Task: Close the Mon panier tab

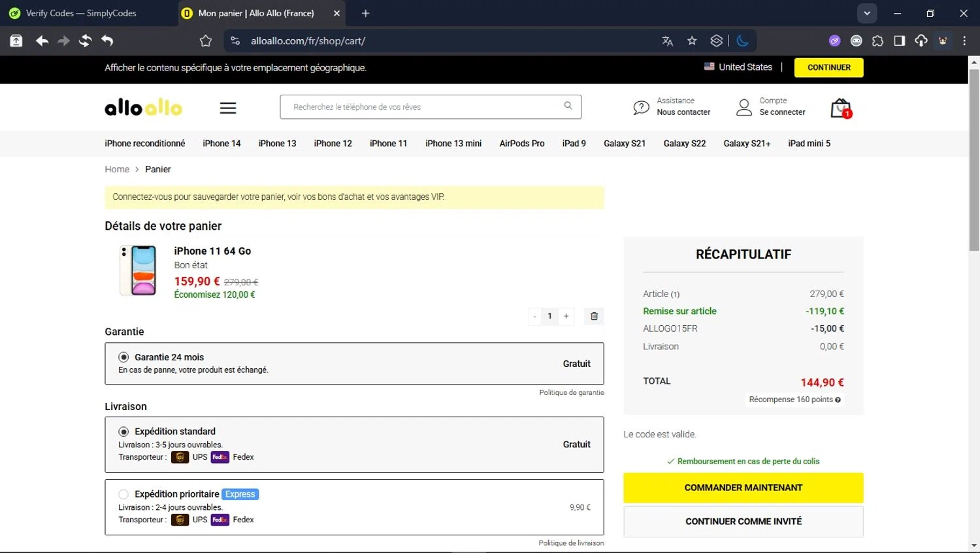Action: tap(336, 13)
